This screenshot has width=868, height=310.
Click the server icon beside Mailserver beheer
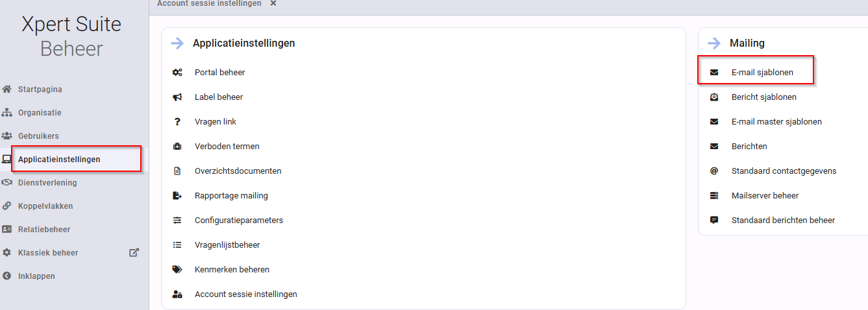point(714,196)
